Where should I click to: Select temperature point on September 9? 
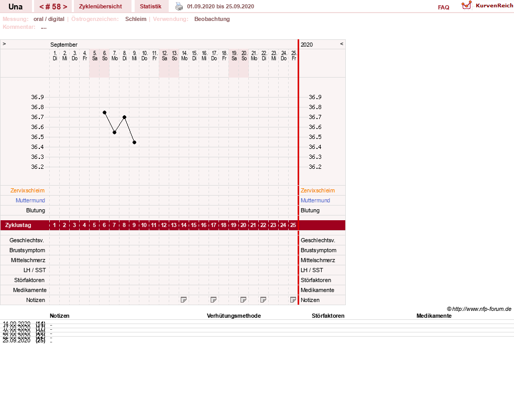(135, 143)
